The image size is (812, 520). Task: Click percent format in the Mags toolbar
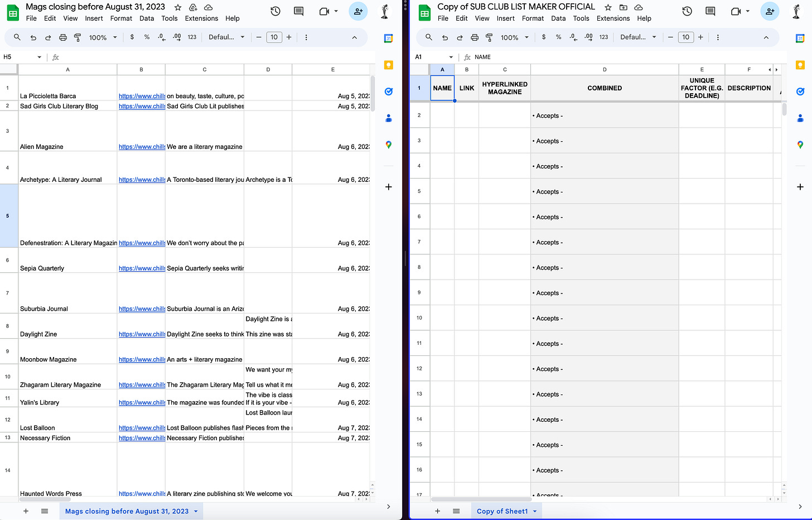coord(147,37)
